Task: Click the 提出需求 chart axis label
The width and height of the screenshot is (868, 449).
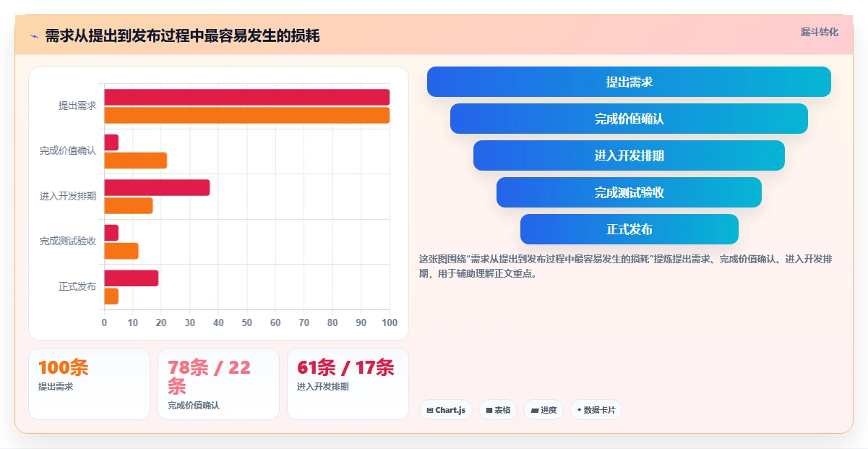Action: [77, 106]
